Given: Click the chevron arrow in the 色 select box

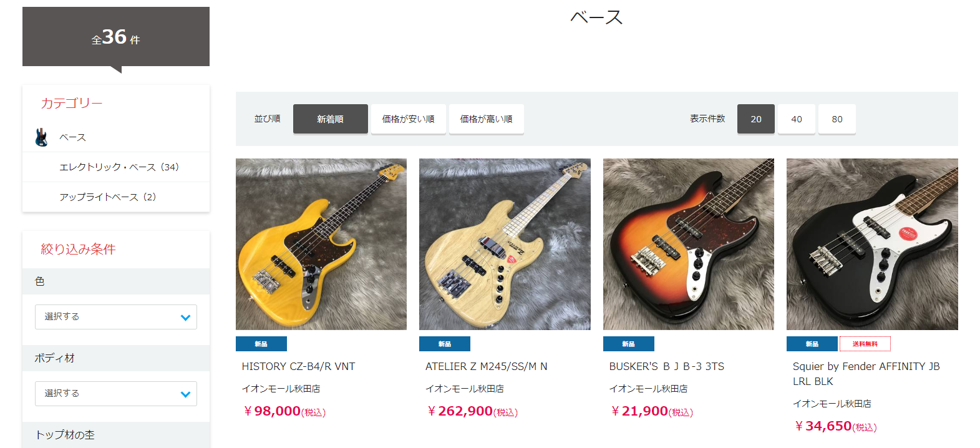Looking at the screenshot, I should (x=185, y=318).
